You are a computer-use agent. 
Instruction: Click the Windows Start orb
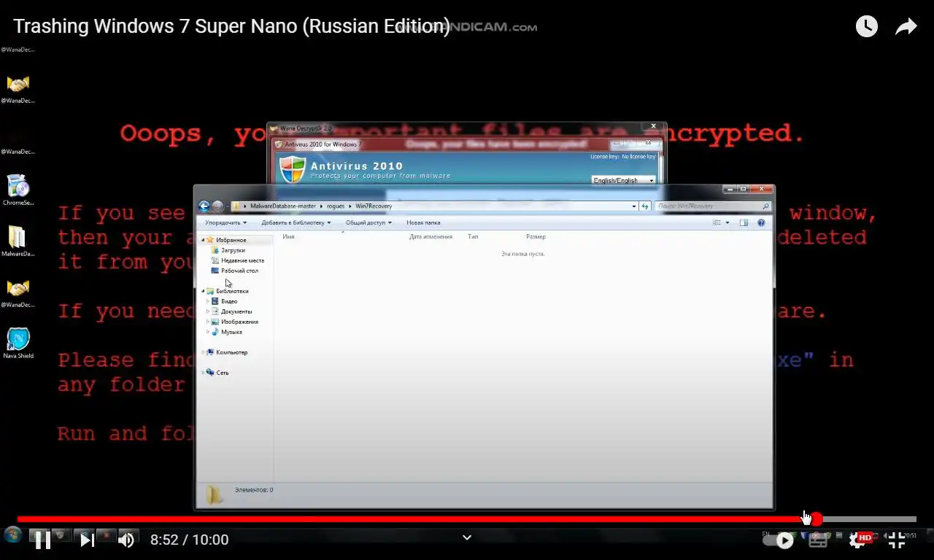click(12, 534)
